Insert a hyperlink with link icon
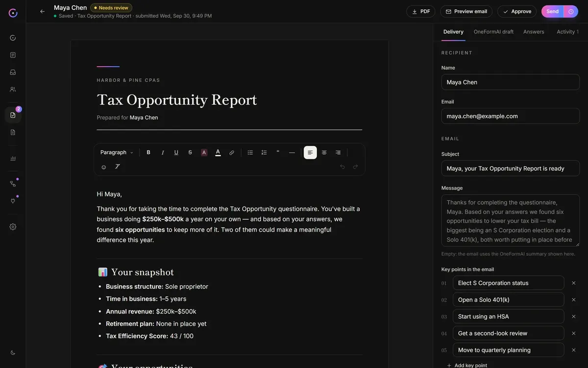Viewport: 588px width, 368px height. click(x=232, y=153)
